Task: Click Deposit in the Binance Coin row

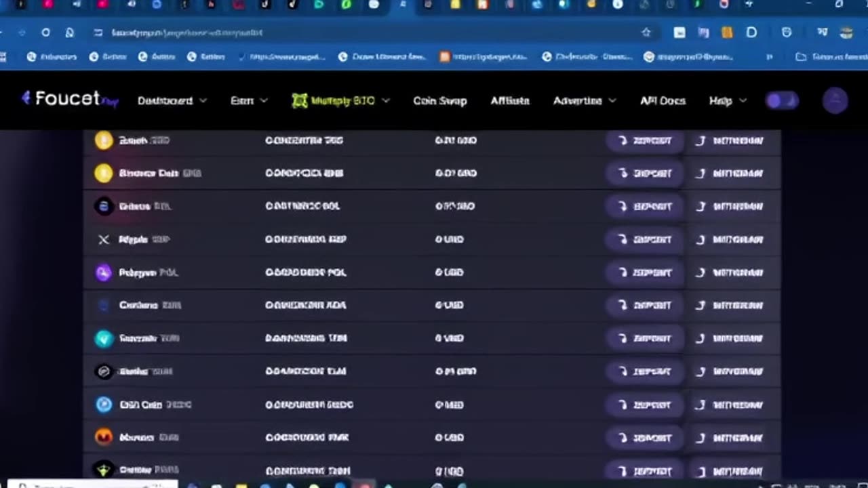Action: point(644,174)
